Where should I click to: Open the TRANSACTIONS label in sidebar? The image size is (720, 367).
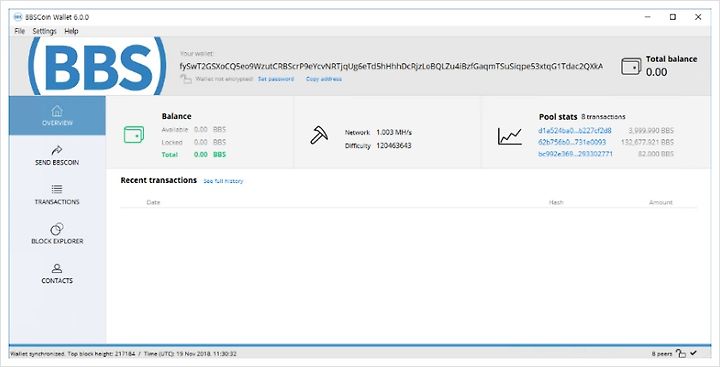tap(57, 202)
